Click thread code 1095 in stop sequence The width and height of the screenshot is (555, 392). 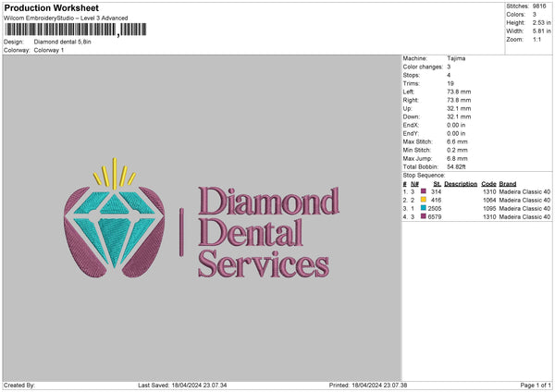(489, 208)
